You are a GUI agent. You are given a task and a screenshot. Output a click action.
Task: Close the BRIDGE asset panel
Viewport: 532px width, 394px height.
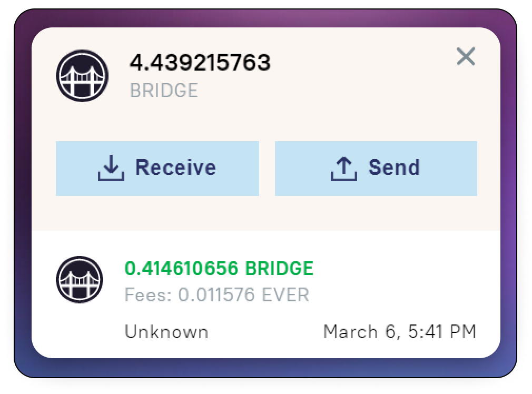coord(466,56)
